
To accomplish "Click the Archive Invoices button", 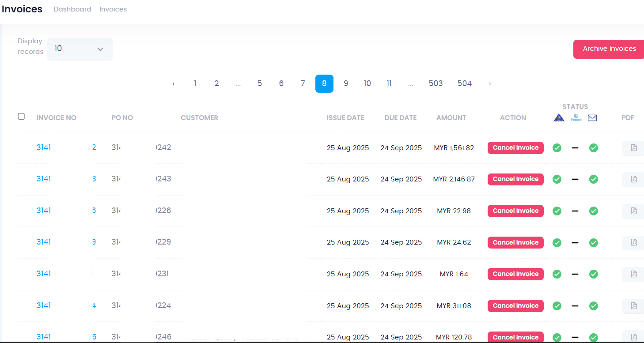I will pyautogui.click(x=609, y=49).
